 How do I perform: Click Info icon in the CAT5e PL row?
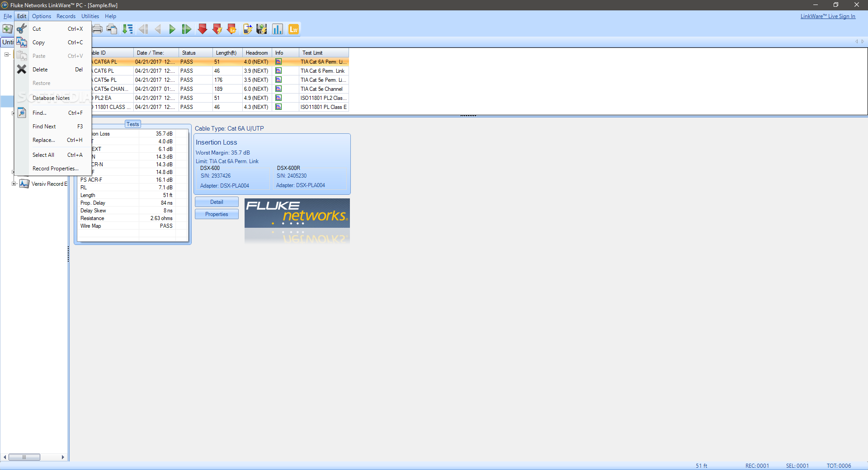(278, 80)
